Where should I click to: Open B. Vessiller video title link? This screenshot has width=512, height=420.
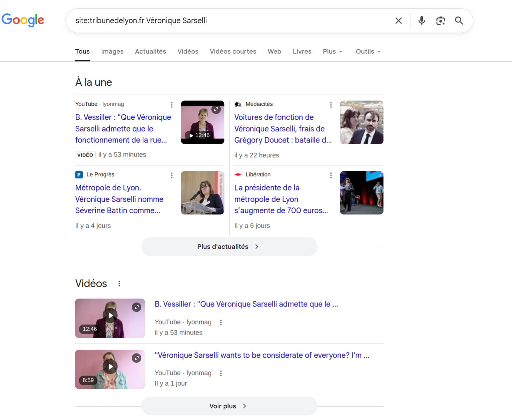[246, 304]
